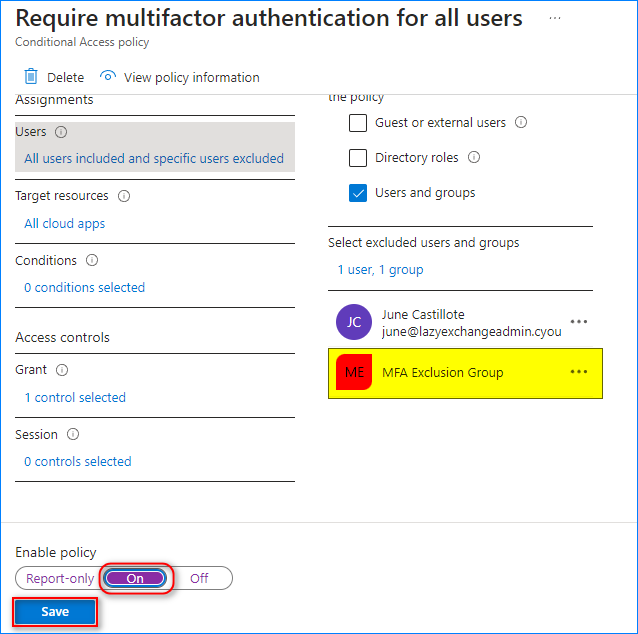Click the View policy information eye icon
This screenshot has width=638, height=634.
click(x=108, y=76)
